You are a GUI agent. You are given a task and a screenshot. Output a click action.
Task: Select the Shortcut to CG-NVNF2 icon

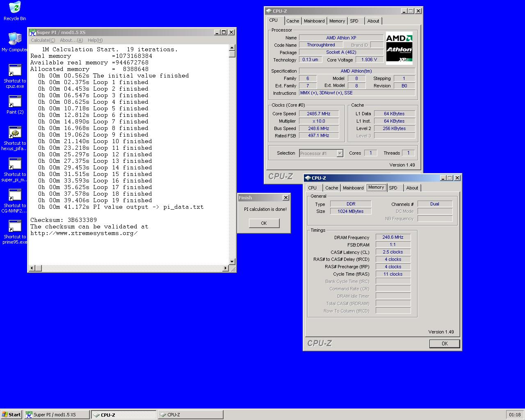pyautogui.click(x=15, y=201)
